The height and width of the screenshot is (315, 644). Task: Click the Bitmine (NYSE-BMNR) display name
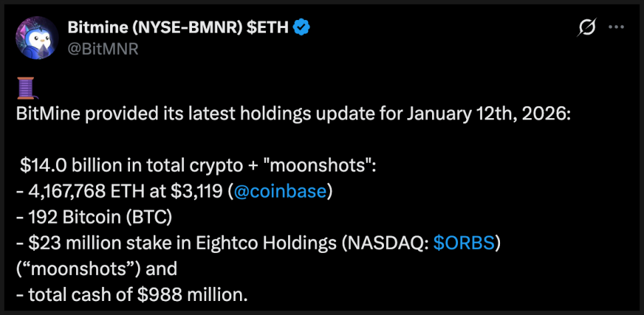(179, 27)
